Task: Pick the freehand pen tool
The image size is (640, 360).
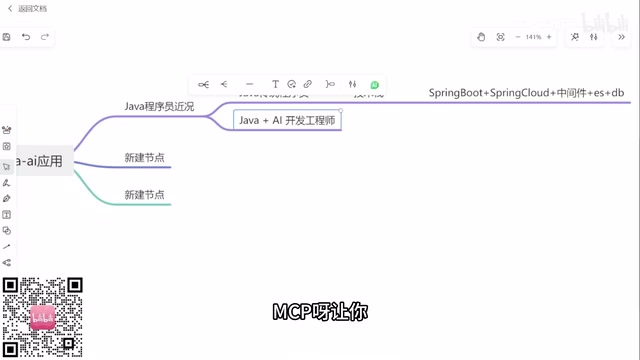Action: coord(7,183)
